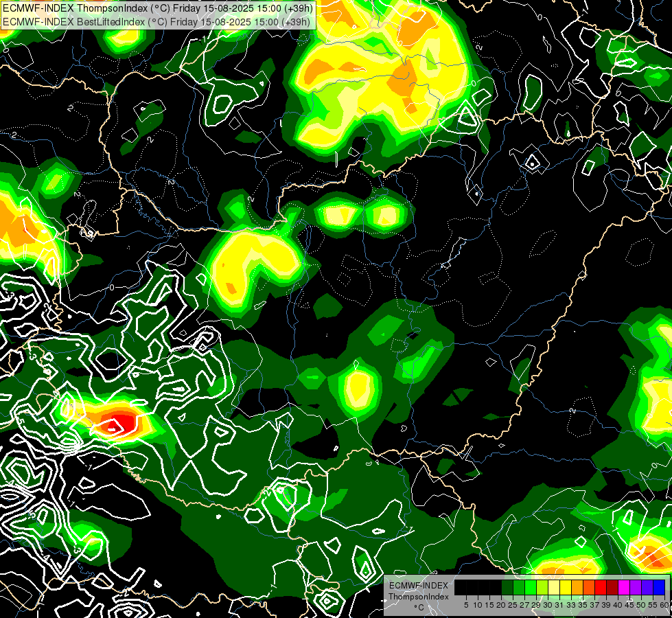Viewport: 672px width, 618px height.
Task: Select the orange 33–35 legend swatch
Action: tap(577, 587)
